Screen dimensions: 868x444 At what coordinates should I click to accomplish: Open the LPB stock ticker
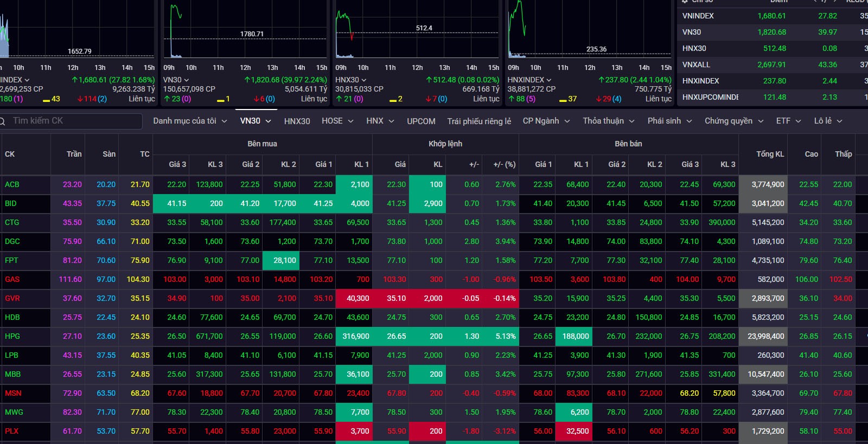11,355
